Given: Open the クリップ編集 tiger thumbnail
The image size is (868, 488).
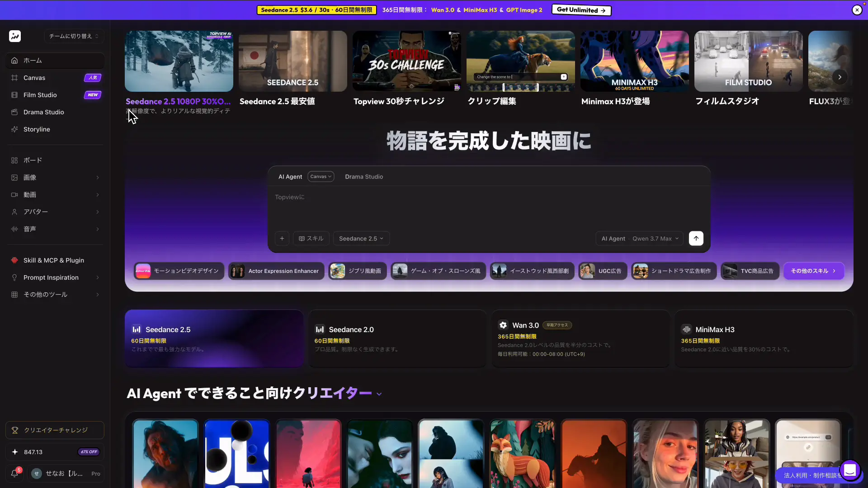Looking at the screenshot, I should [521, 61].
